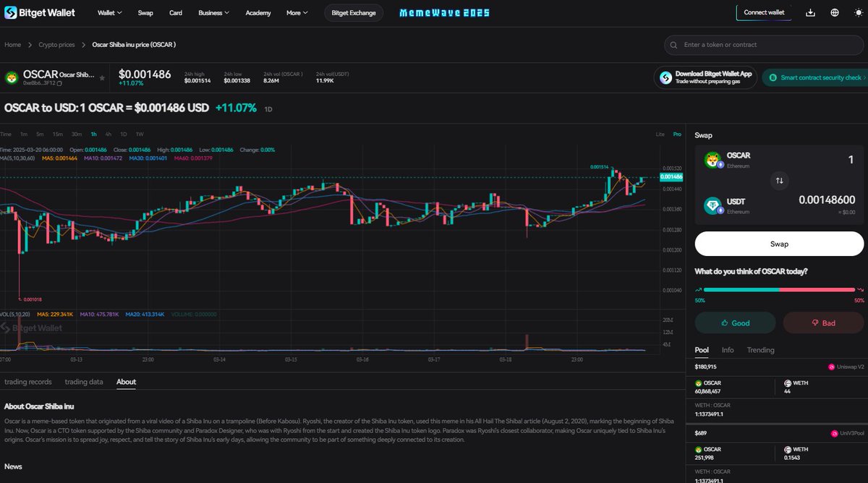The width and height of the screenshot is (868, 483).
Task: Click OSCAR token icon in Swap panel
Action: [714, 161]
